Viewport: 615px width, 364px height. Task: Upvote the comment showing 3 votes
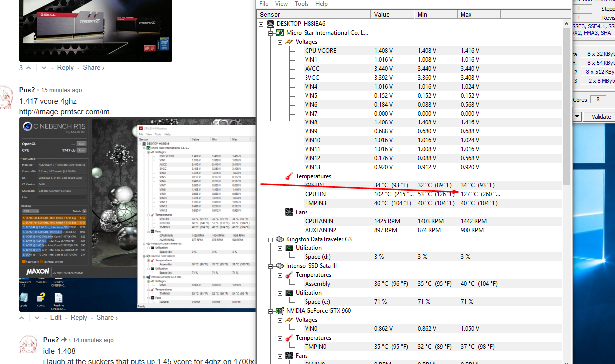[x=28, y=68]
